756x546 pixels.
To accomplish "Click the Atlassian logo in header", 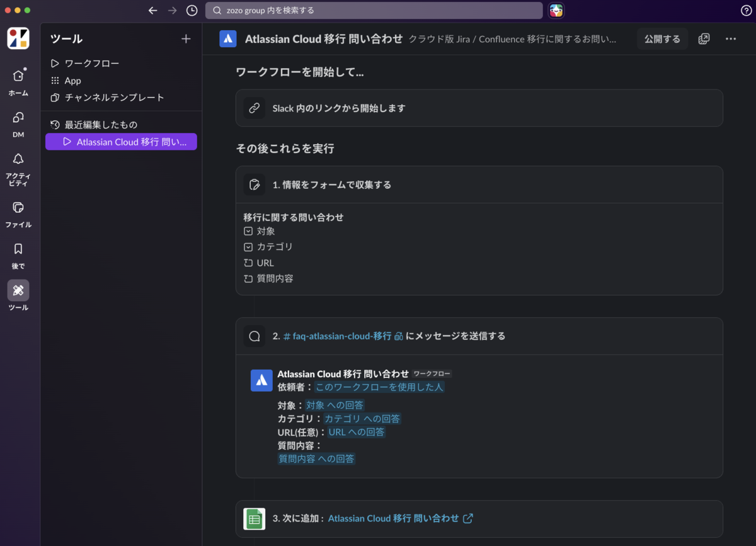I will [x=227, y=38].
